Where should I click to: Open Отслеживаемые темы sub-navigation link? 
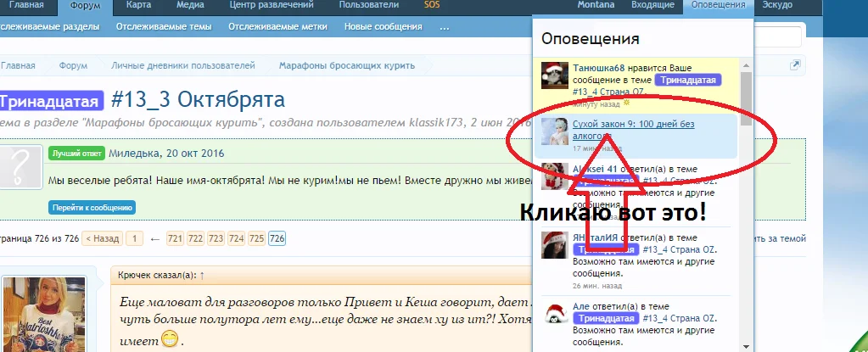(x=164, y=26)
